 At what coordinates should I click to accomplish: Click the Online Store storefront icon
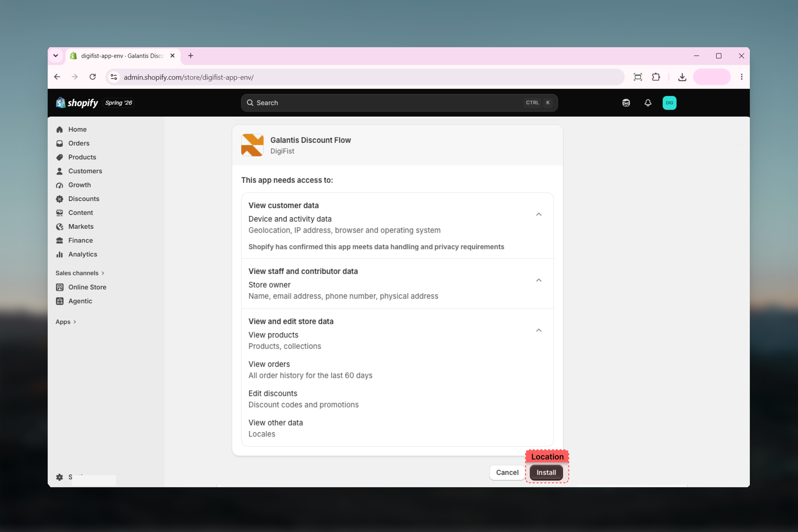[60, 287]
